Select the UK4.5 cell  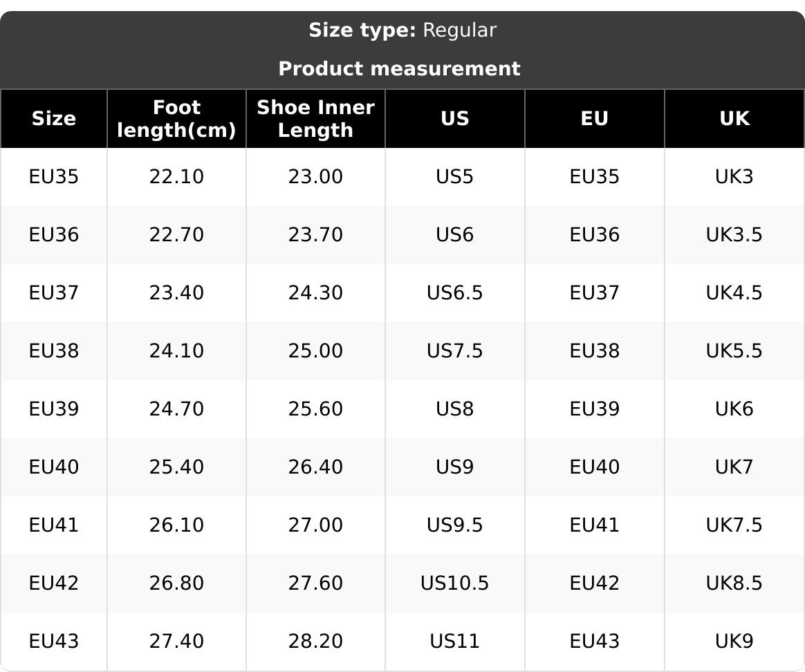click(x=734, y=293)
